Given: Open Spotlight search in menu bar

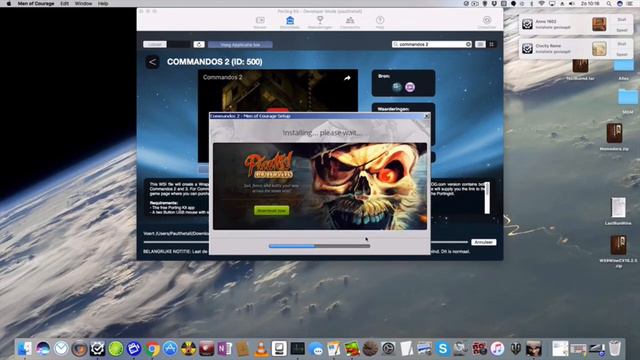Looking at the screenshot, I should pyautogui.click(x=609, y=3).
